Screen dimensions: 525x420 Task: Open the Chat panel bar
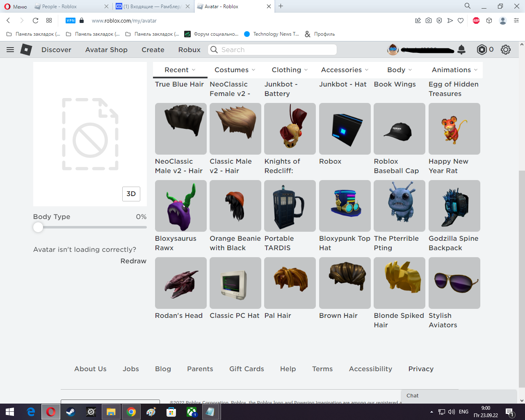(459, 396)
